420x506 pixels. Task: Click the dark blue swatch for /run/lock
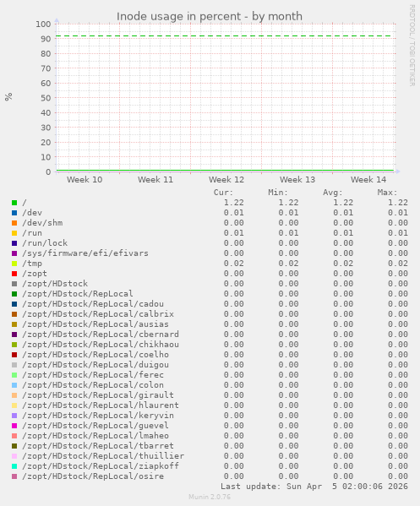point(14,243)
